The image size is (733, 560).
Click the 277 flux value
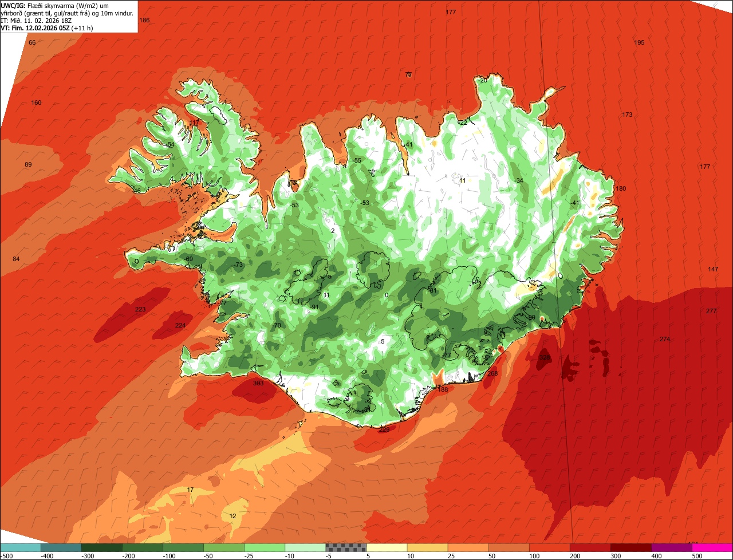point(711,311)
